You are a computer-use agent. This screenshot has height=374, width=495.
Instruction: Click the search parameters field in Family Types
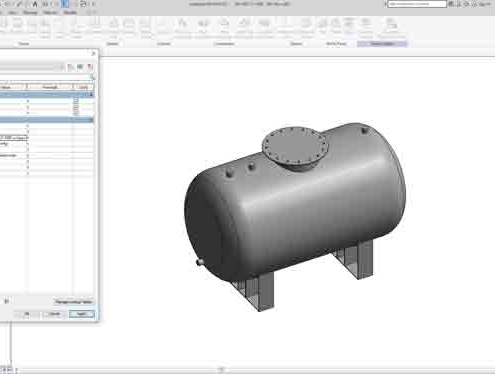point(46,77)
